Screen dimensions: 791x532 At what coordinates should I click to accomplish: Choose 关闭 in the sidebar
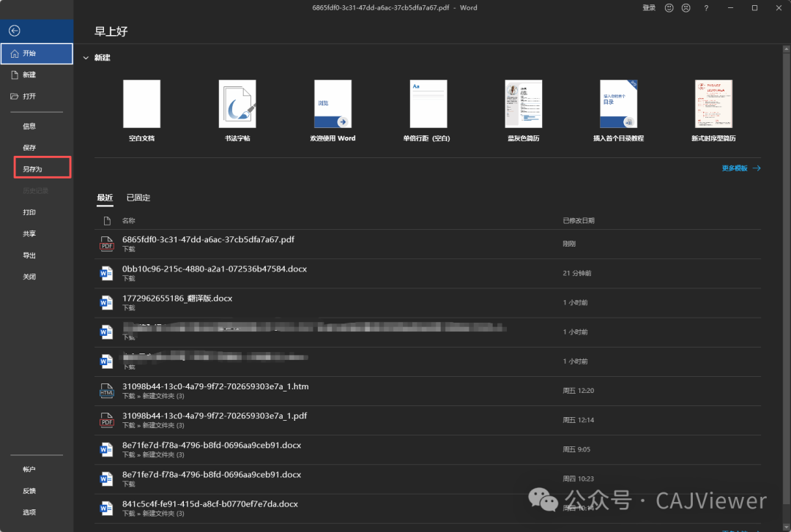click(x=29, y=277)
